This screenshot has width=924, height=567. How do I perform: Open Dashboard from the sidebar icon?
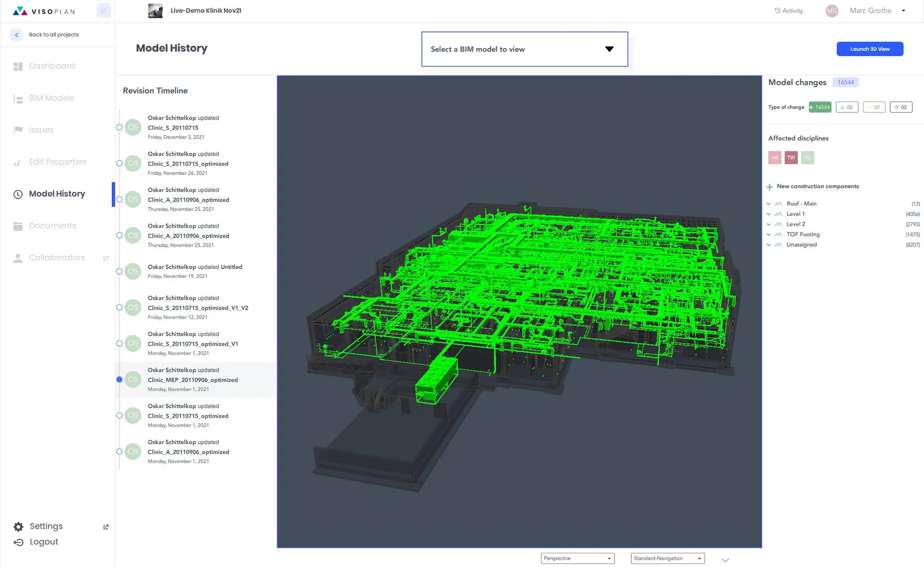[18, 66]
